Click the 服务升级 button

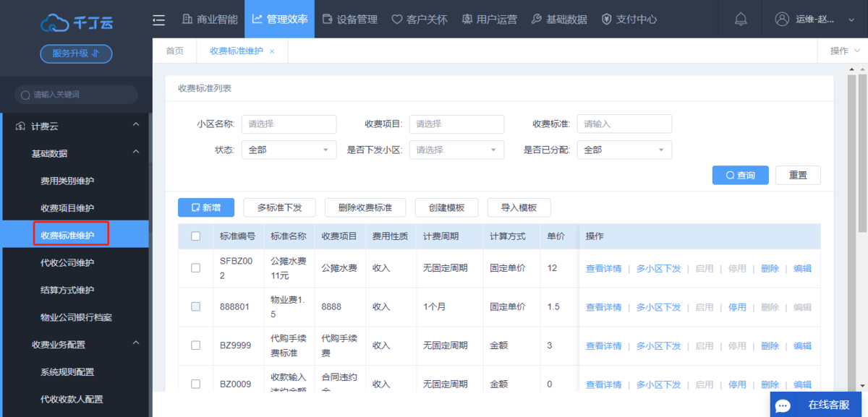click(76, 53)
